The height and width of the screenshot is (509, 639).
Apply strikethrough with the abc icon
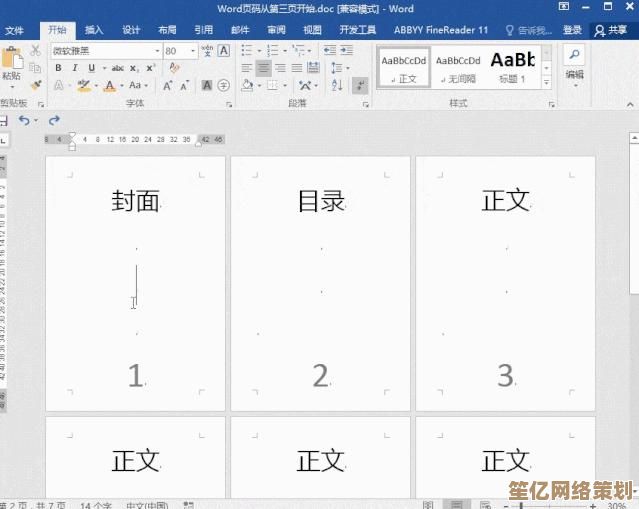pyautogui.click(x=118, y=68)
